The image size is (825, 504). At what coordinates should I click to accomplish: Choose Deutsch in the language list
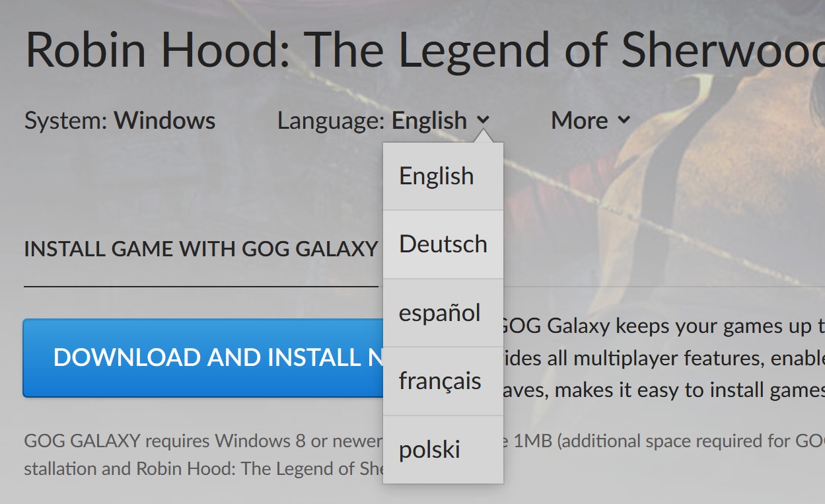pyautogui.click(x=443, y=244)
